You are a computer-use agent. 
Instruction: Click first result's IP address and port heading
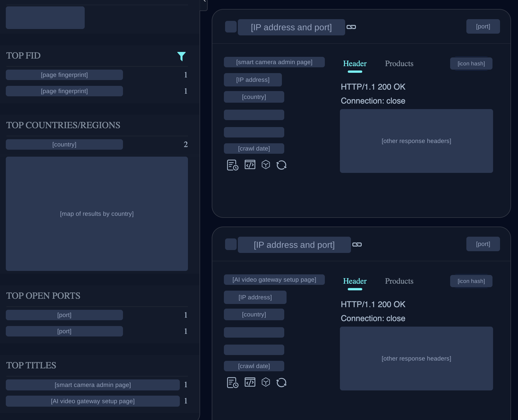tap(291, 27)
